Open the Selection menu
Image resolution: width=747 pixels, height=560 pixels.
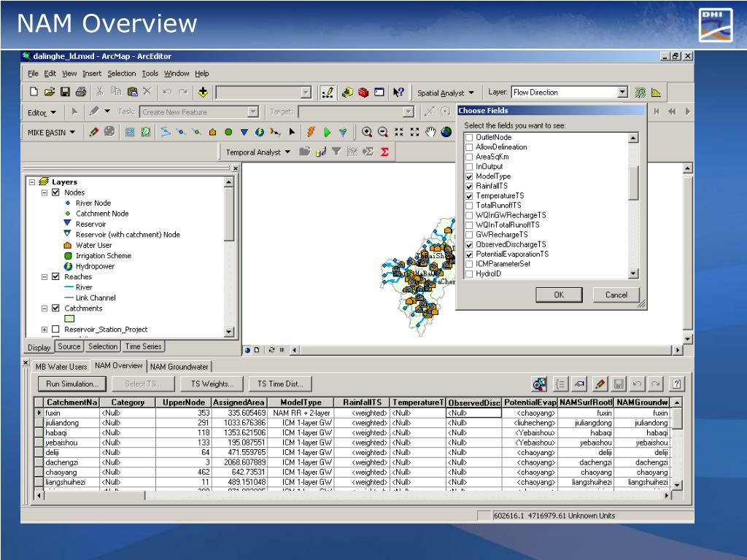coord(122,74)
